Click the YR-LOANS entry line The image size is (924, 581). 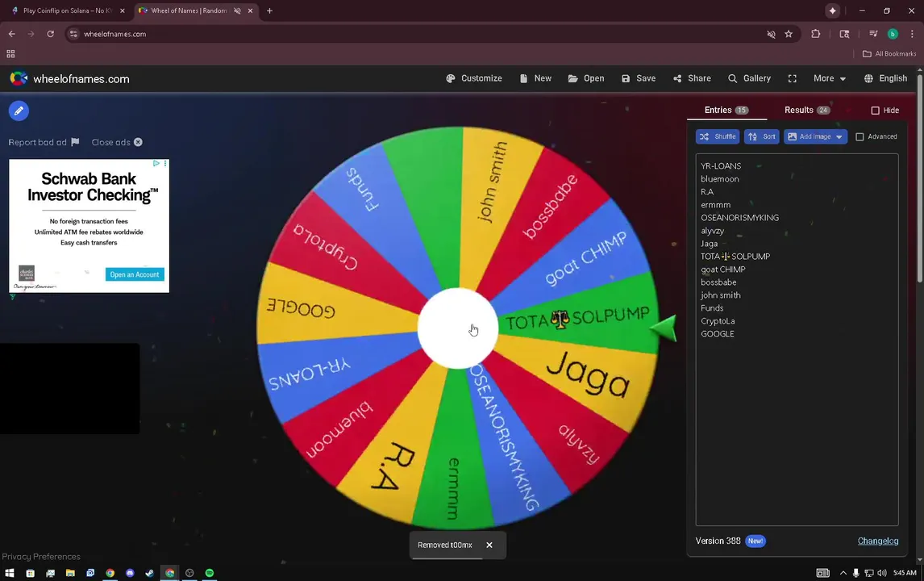(722, 166)
